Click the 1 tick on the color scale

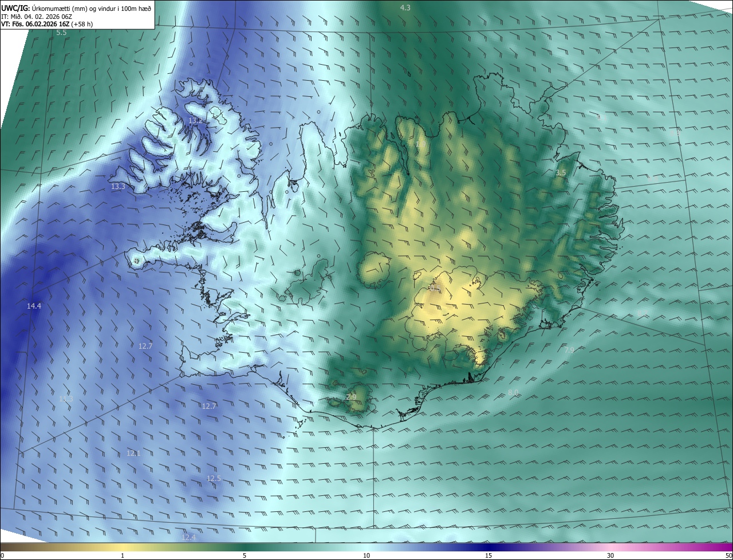123,555
